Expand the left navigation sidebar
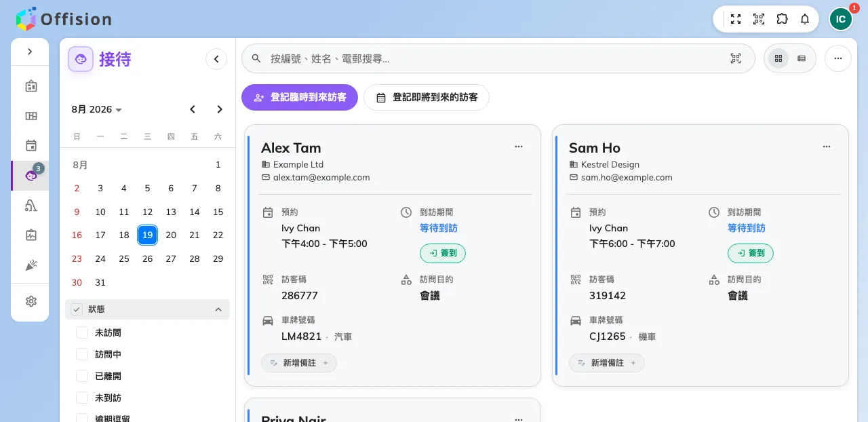 [30, 52]
